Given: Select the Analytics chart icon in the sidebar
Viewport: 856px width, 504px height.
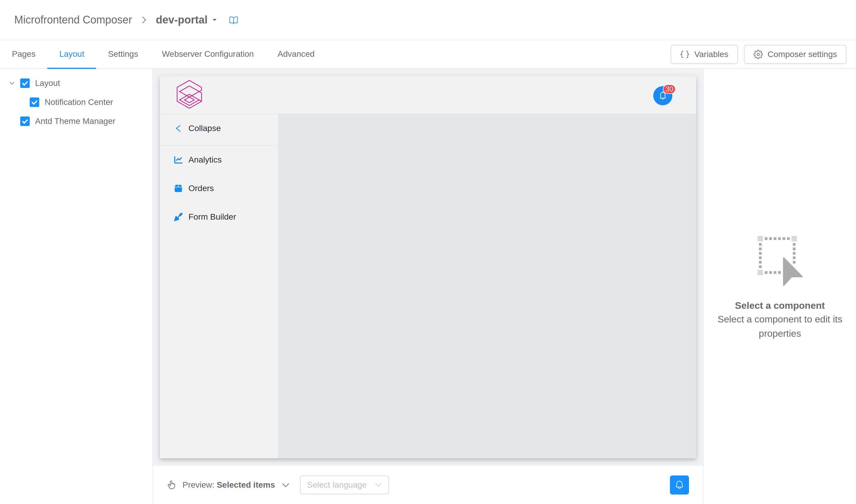Looking at the screenshot, I should 178,160.
